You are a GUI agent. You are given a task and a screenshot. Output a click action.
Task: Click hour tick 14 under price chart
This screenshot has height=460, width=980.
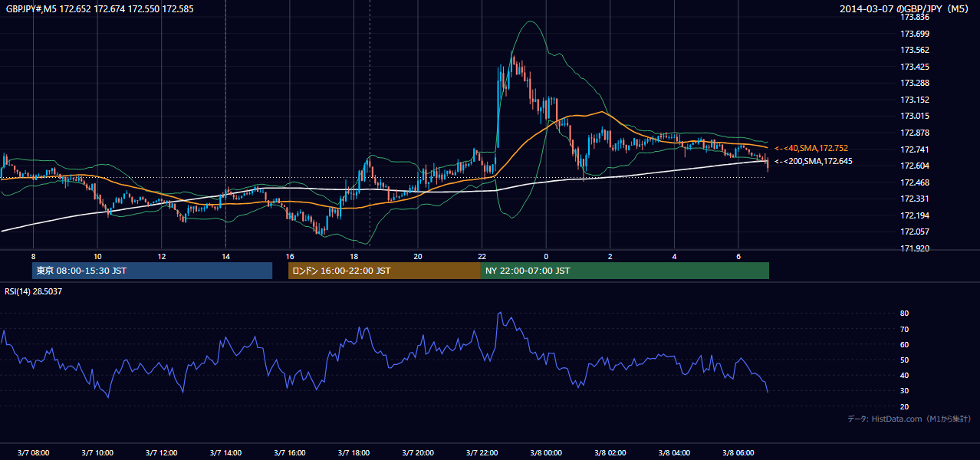pos(225,256)
